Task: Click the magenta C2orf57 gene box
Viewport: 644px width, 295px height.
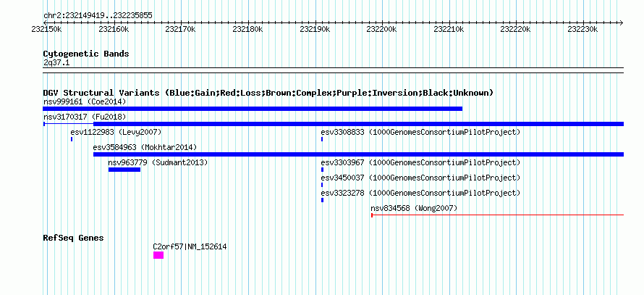Action: (158, 255)
